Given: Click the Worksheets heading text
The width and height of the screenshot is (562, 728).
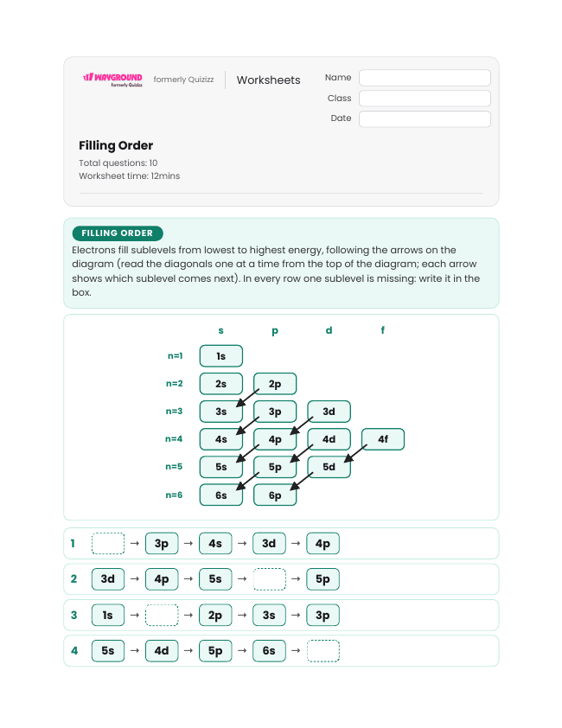Looking at the screenshot, I should click(268, 80).
